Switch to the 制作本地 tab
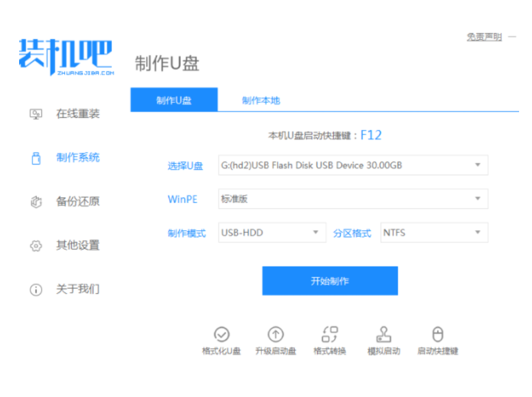The width and height of the screenshot is (532, 397). pos(261,101)
